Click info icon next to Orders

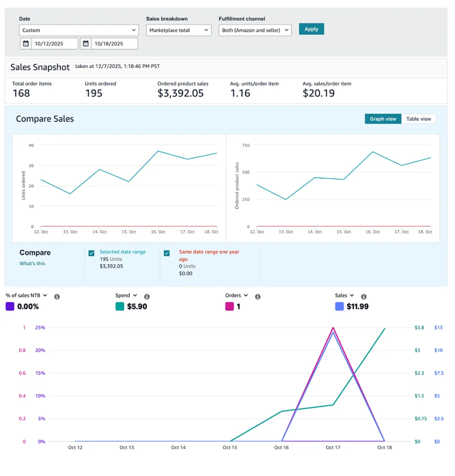tap(258, 297)
